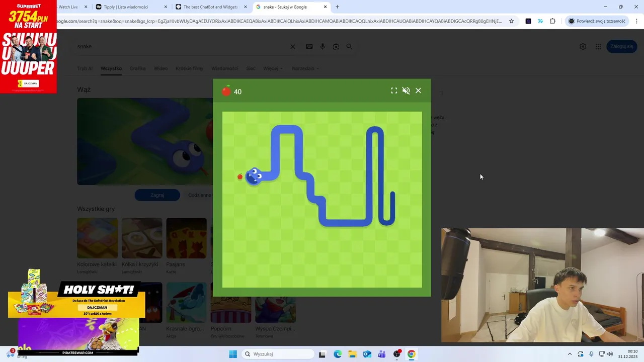Screen dimensions: 644x362
Task: Switch to the Tryb AI tab
Action: coord(85,68)
